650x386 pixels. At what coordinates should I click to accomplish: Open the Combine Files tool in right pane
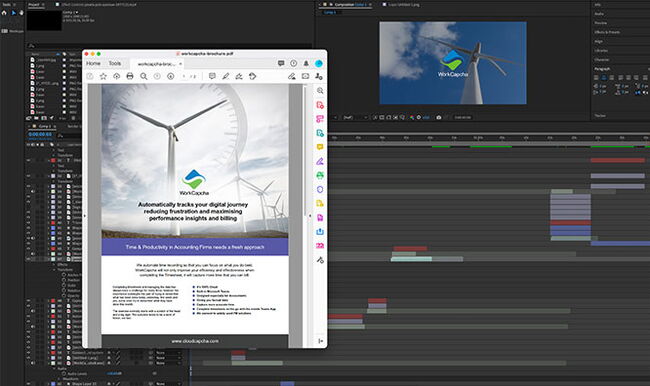320,119
